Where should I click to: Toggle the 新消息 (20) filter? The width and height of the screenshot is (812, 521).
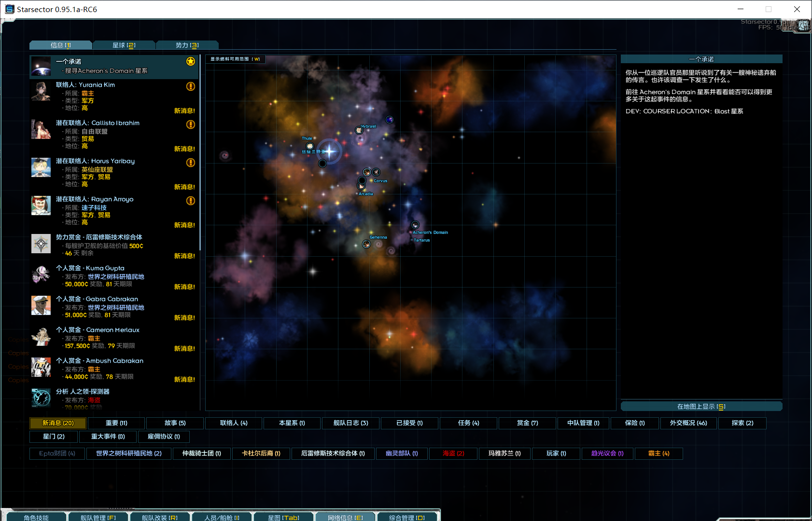click(58, 423)
